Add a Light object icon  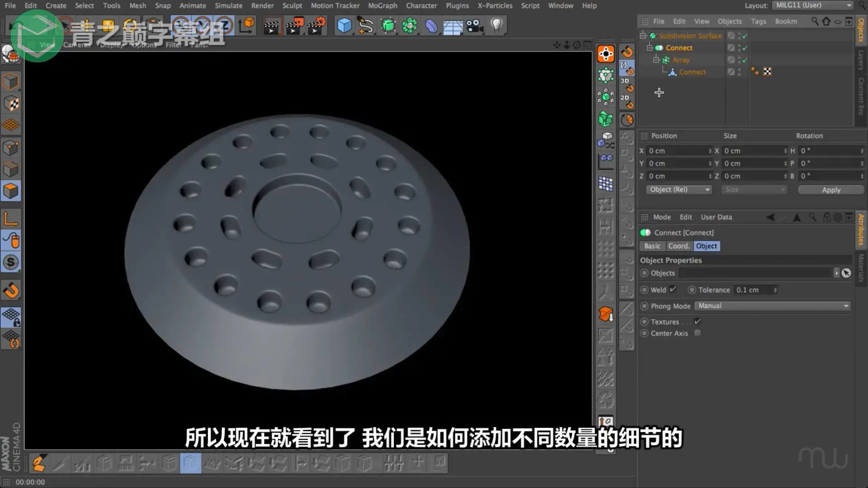[x=496, y=25]
